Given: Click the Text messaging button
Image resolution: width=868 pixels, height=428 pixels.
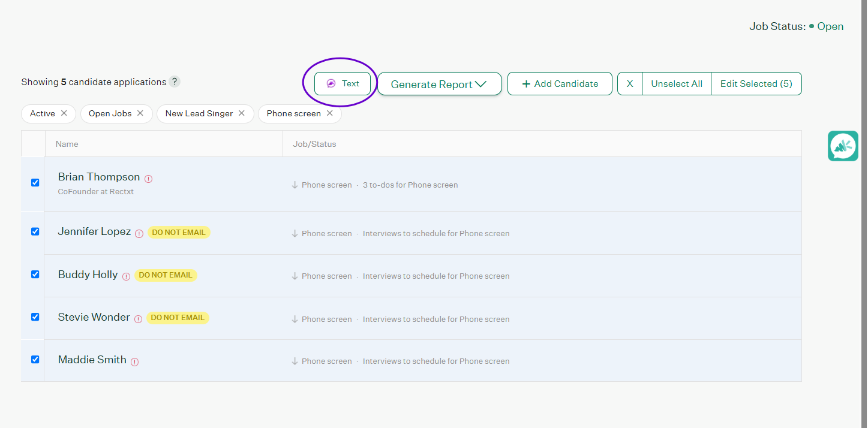Looking at the screenshot, I should click(343, 83).
